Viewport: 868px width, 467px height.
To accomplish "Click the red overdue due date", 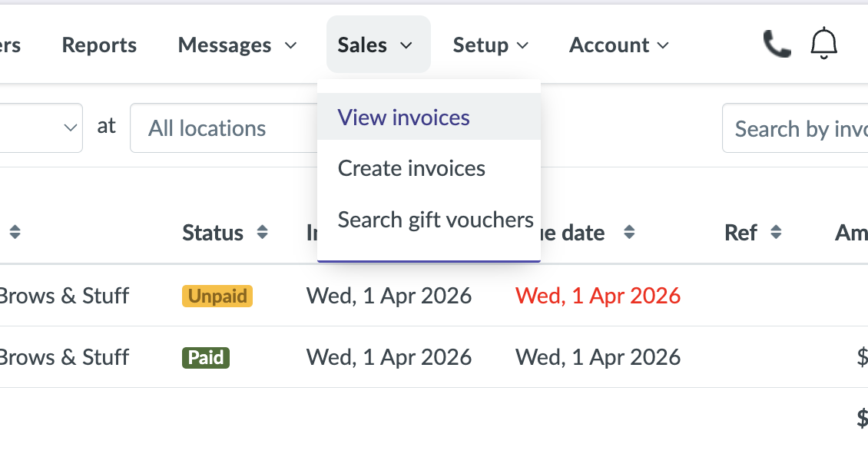I will [598, 296].
